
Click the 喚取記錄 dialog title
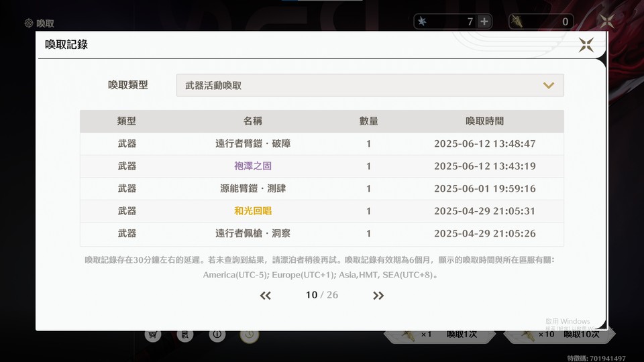pyautogui.click(x=66, y=44)
